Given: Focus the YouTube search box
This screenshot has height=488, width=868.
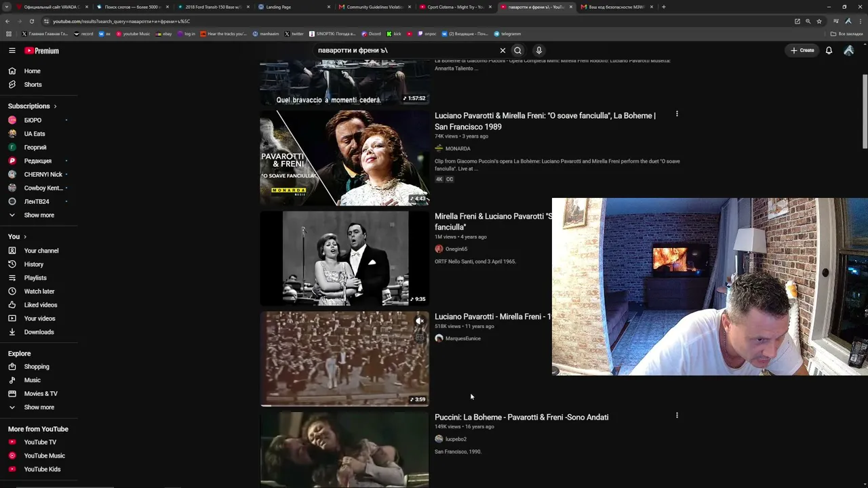Looking at the screenshot, I should tap(406, 50).
